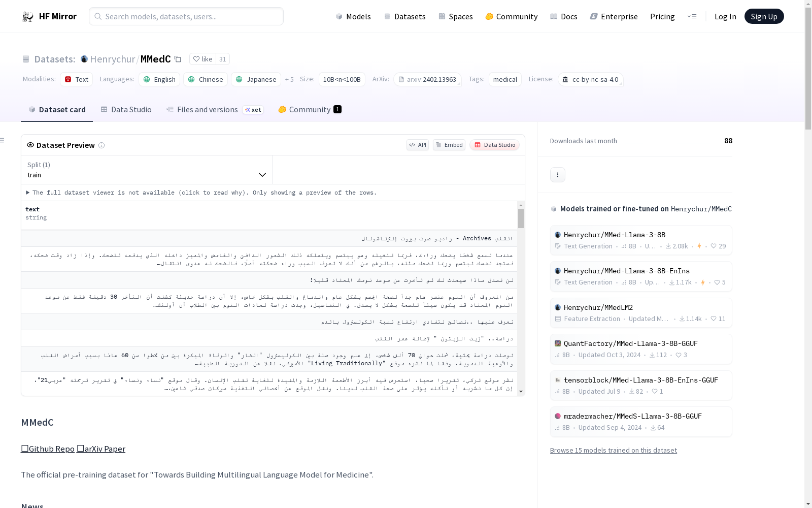Click the 10B<n<100B size tag
812x508 pixels.
tap(342, 79)
